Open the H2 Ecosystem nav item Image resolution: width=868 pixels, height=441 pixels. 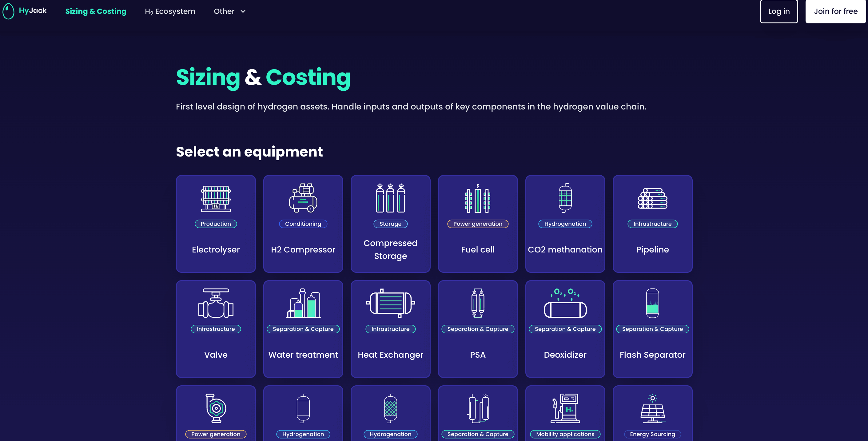170,11
